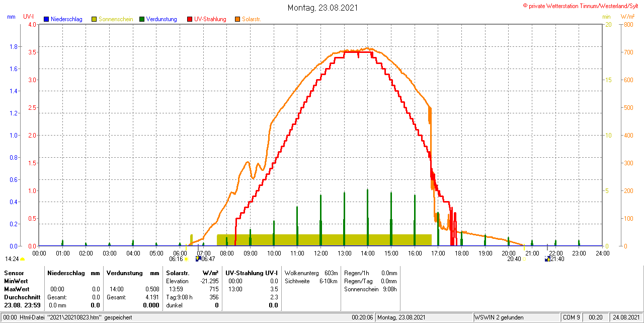Click the sunset icon next to 20:40

[x=525, y=259]
